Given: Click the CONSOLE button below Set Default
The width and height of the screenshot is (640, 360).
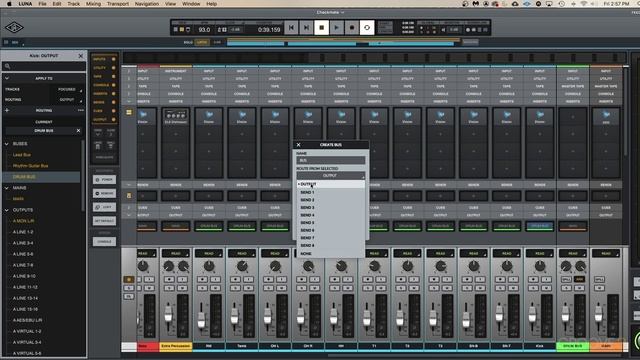Looking at the screenshot, I should [x=104, y=242].
